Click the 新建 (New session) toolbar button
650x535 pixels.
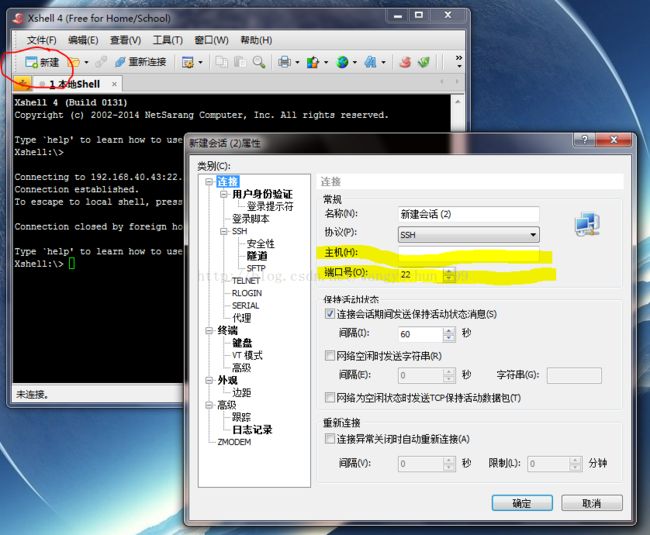(x=42, y=62)
